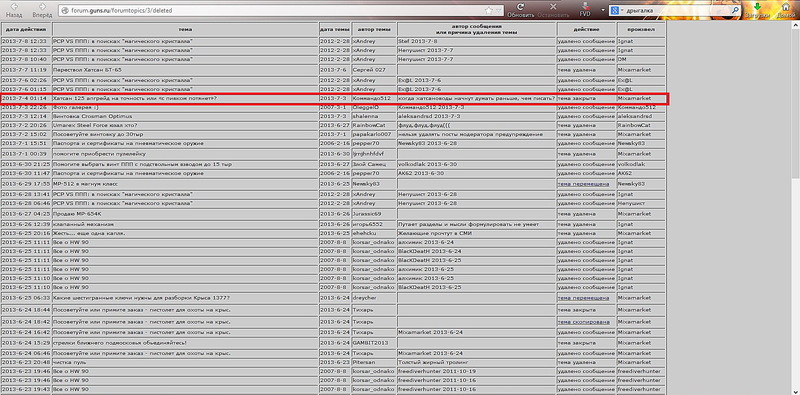Select topic Какие шестигранные ключи нужны
Screen dimensions: 800x395
(141, 298)
